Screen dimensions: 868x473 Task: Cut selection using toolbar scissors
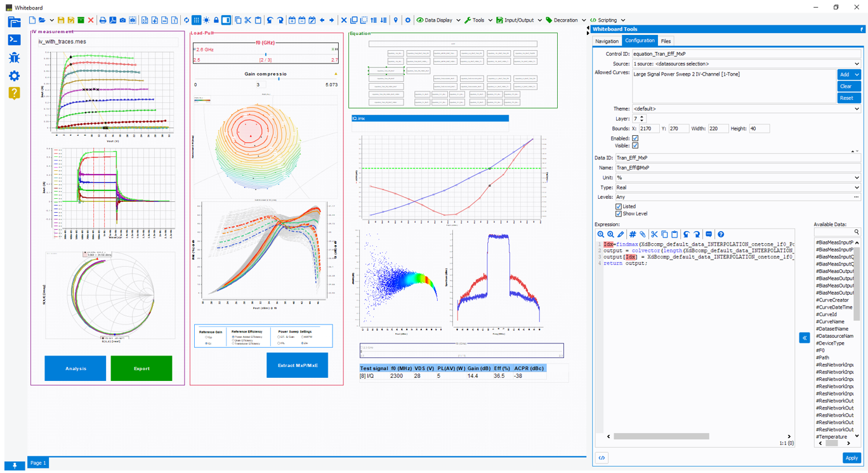pos(248,20)
